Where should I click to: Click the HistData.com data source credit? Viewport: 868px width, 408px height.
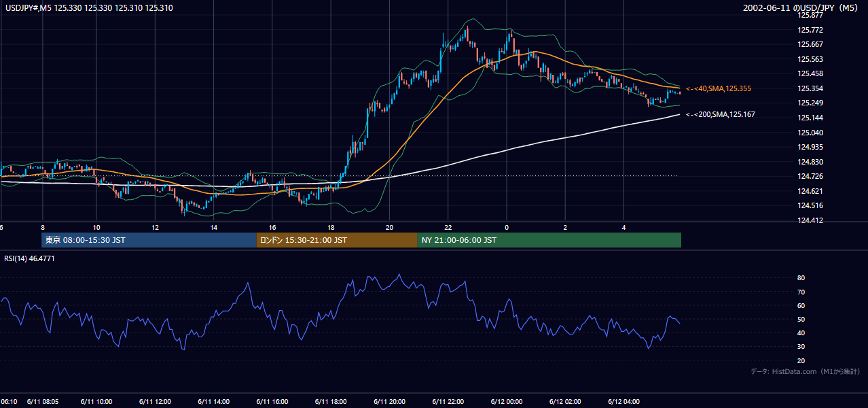[x=805, y=371]
